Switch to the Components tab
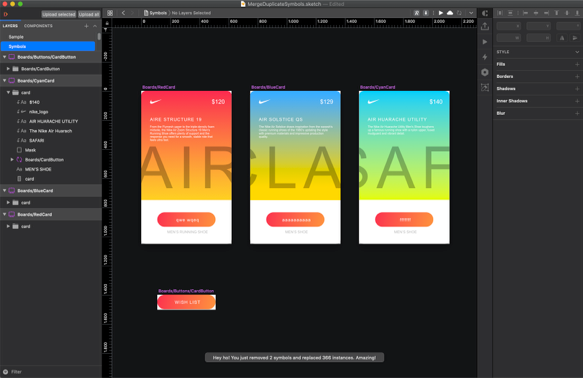This screenshot has width=583, height=378. [38, 26]
